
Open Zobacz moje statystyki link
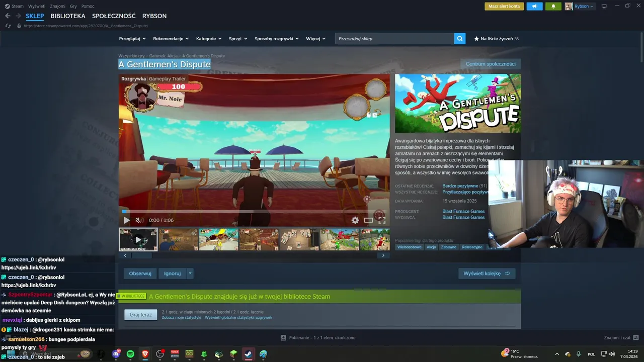click(x=182, y=318)
